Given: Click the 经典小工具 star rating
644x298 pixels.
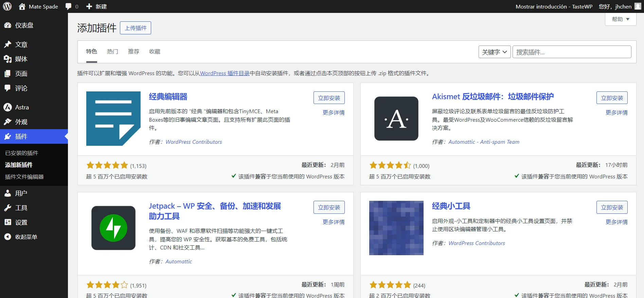Looking at the screenshot, I should click(x=390, y=285).
